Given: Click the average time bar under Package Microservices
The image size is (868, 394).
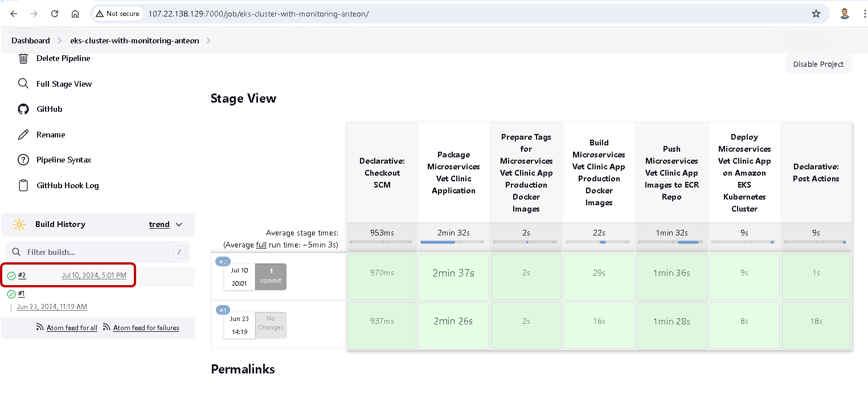Looking at the screenshot, I should pos(453,242).
